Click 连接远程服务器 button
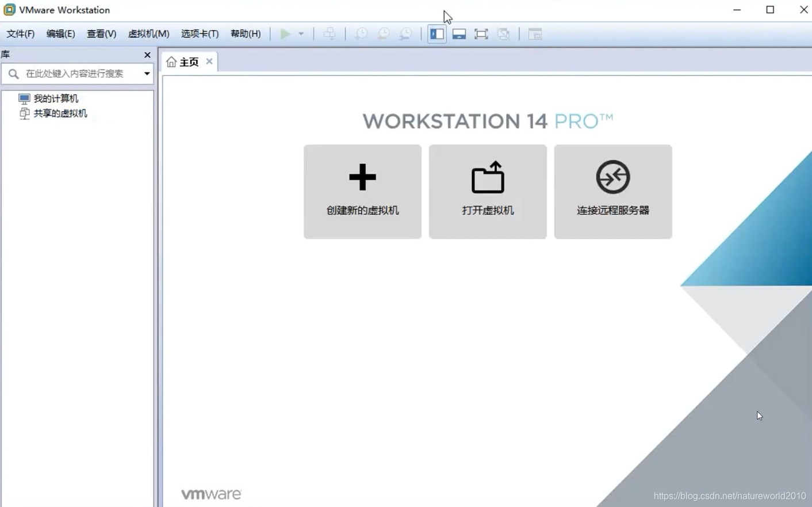The height and width of the screenshot is (507, 812). [x=613, y=192]
